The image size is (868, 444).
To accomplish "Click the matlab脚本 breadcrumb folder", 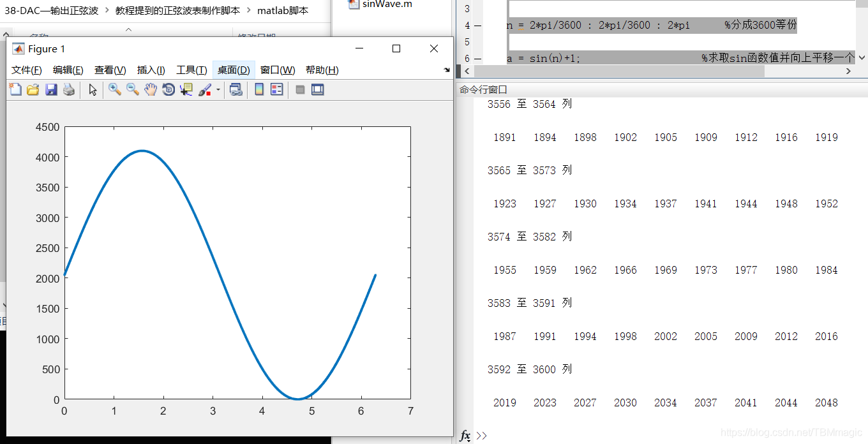I will point(283,11).
